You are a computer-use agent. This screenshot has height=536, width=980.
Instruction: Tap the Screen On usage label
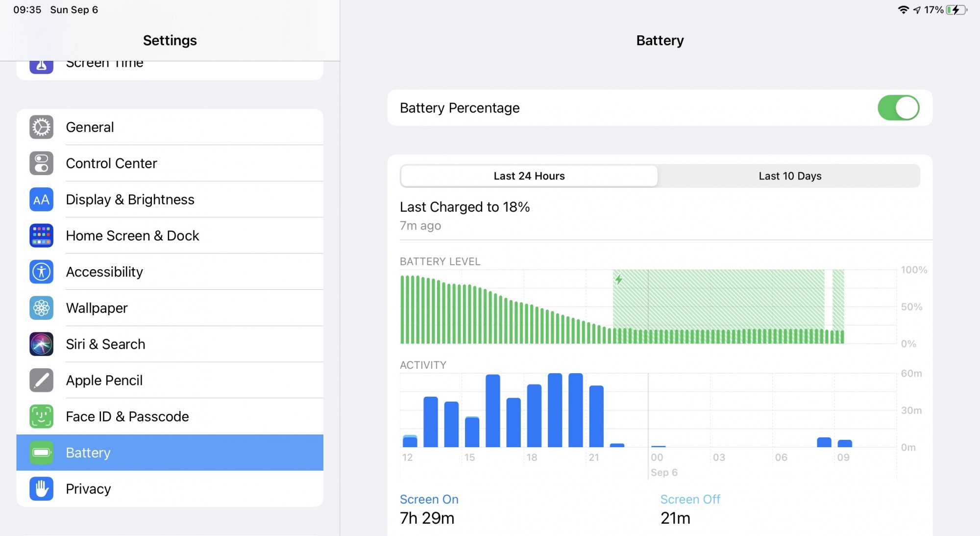[x=429, y=499]
